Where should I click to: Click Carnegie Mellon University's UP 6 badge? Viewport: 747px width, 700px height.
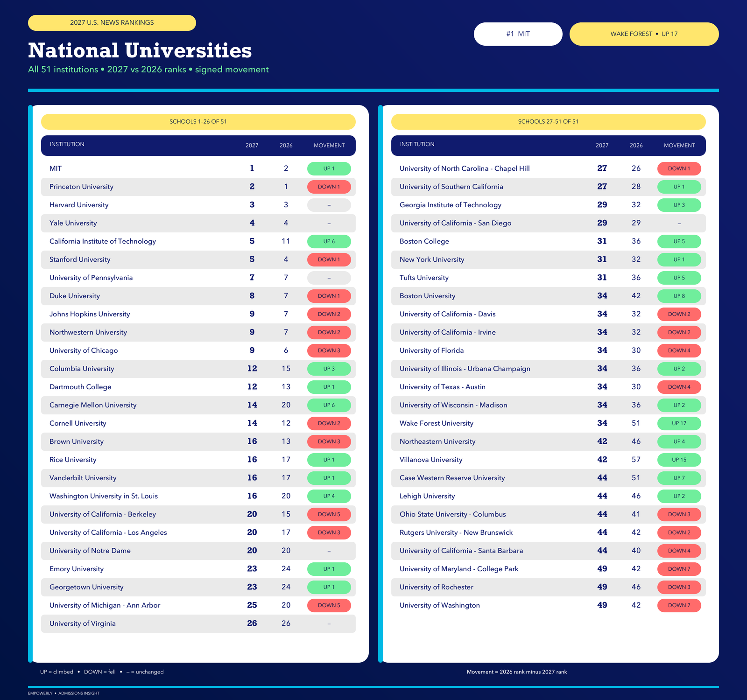pyautogui.click(x=329, y=405)
